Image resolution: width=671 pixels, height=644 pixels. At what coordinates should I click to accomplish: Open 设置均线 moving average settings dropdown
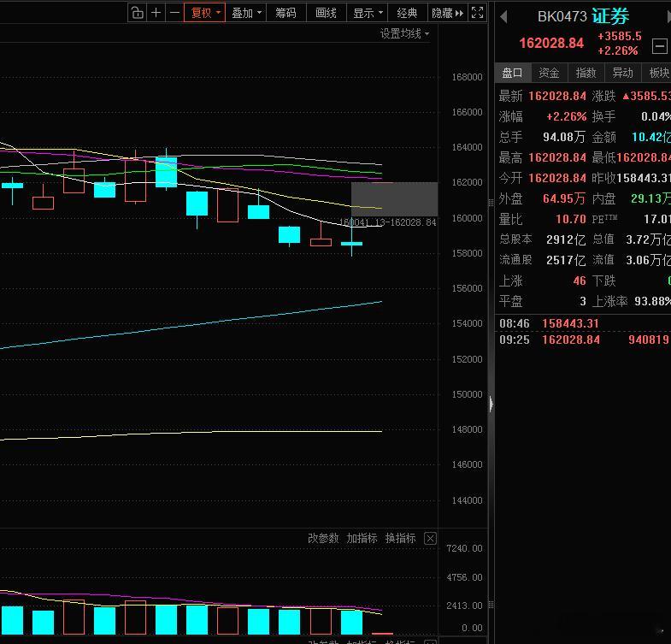pyautogui.click(x=404, y=33)
